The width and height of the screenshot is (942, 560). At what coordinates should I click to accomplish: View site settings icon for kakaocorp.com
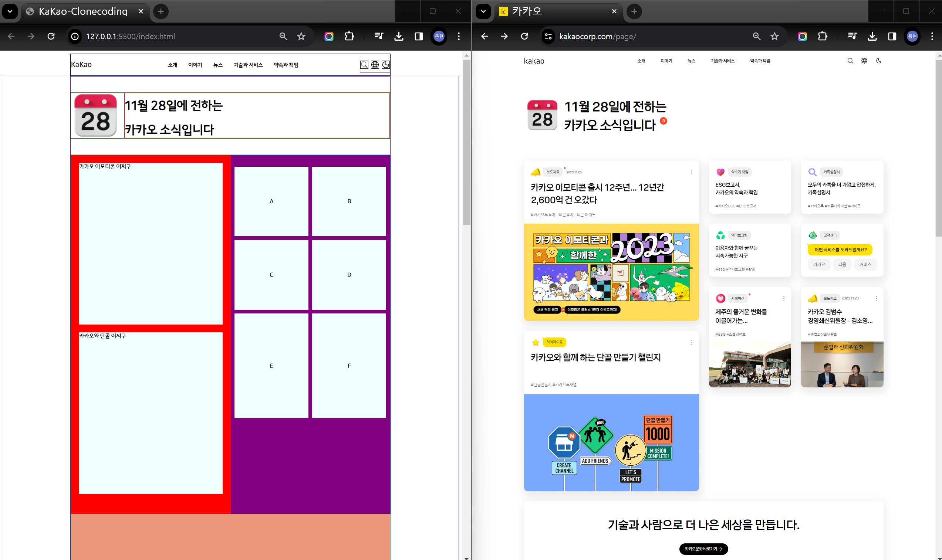548,36
